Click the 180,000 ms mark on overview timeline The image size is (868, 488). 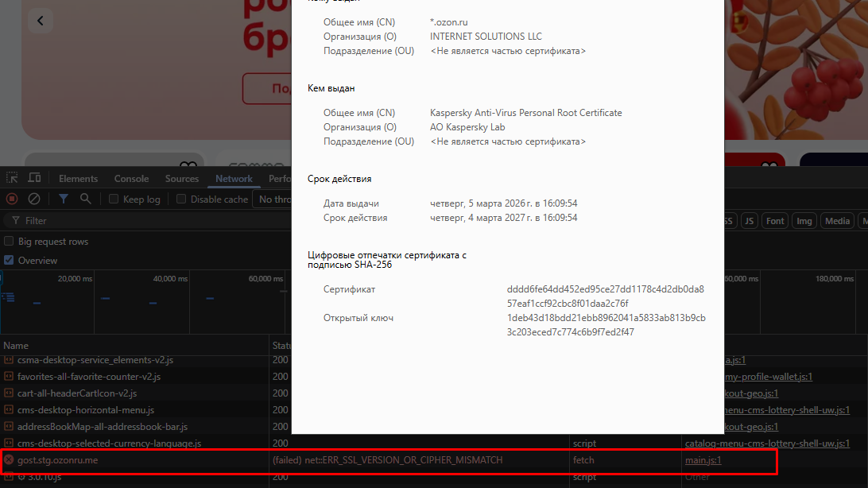(x=835, y=278)
